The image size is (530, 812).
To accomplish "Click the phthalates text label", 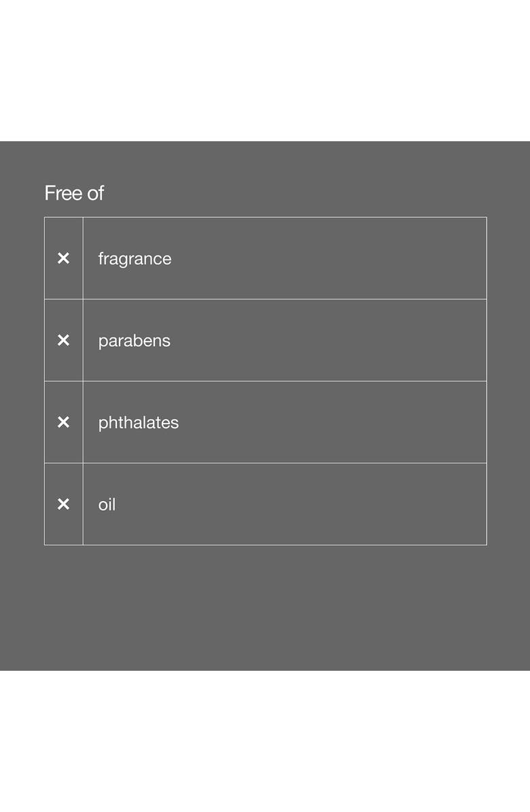I will pos(138,422).
